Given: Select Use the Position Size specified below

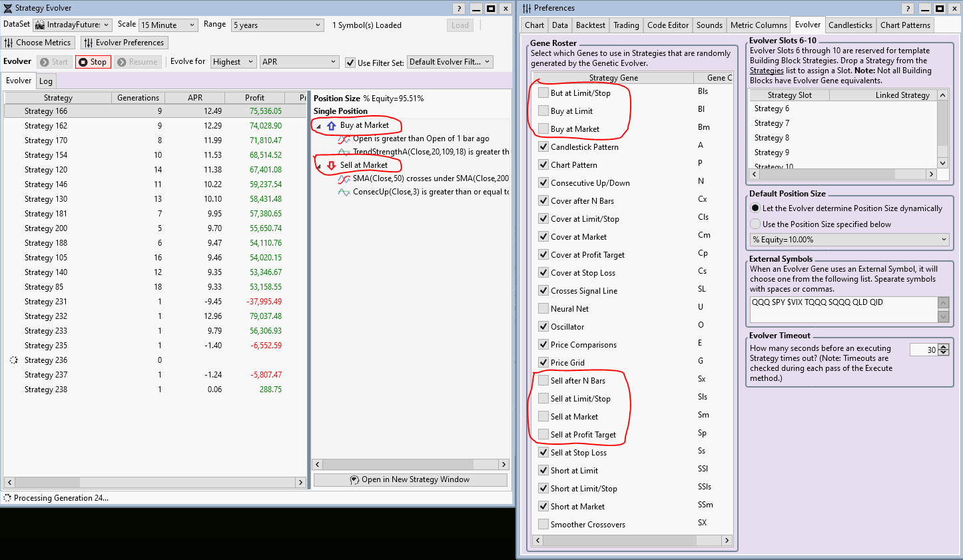Looking at the screenshot, I should (755, 224).
